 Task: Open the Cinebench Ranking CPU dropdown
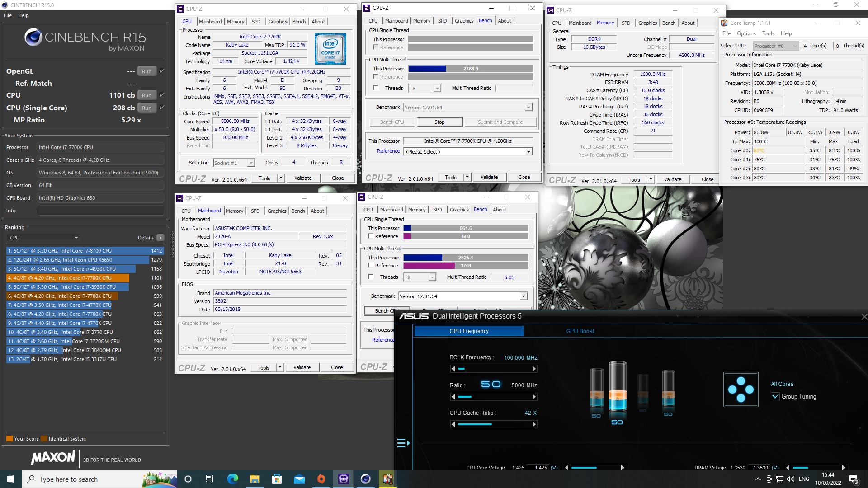point(44,238)
